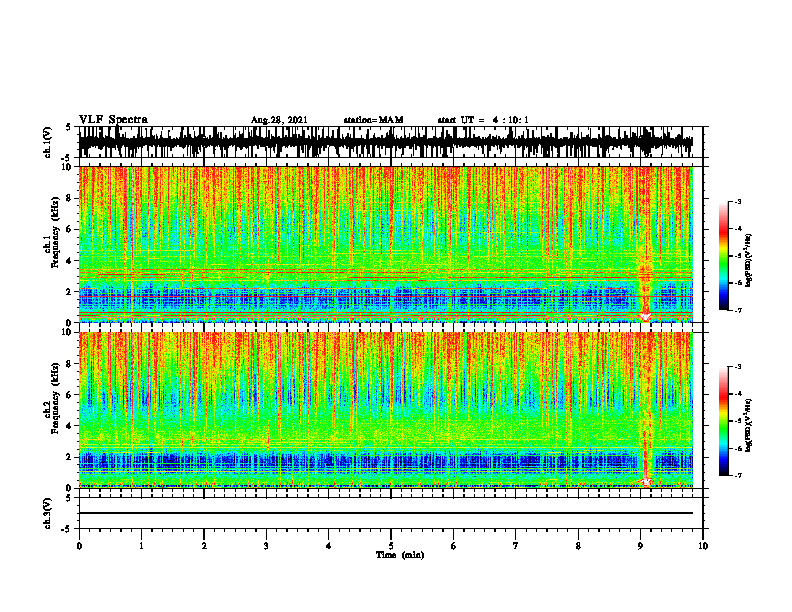
Task: Click the "station=MAM" label
Action: coord(373,120)
